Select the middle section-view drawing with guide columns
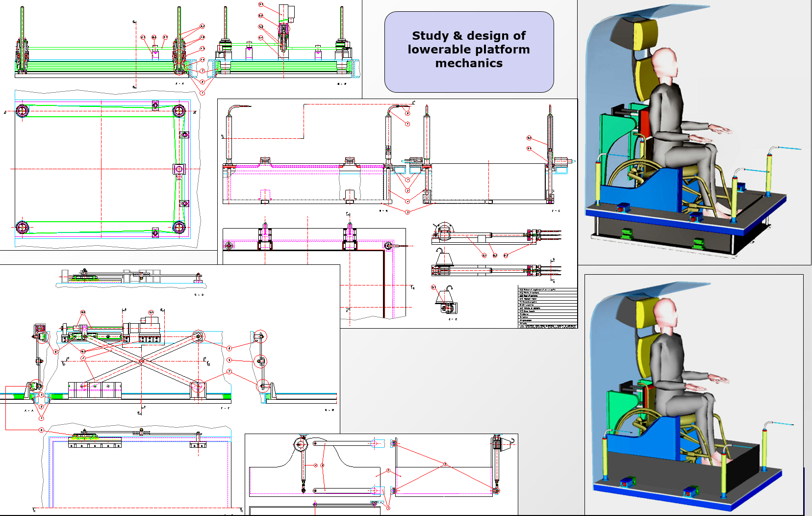This screenshot has width=812, height=516. (398, 213)
